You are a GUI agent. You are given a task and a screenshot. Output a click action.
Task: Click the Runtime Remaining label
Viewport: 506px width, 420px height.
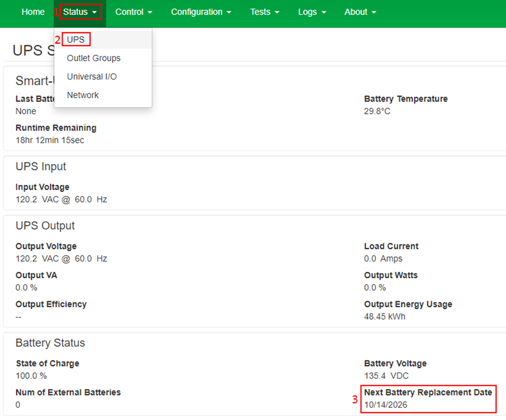coord(56,128)
